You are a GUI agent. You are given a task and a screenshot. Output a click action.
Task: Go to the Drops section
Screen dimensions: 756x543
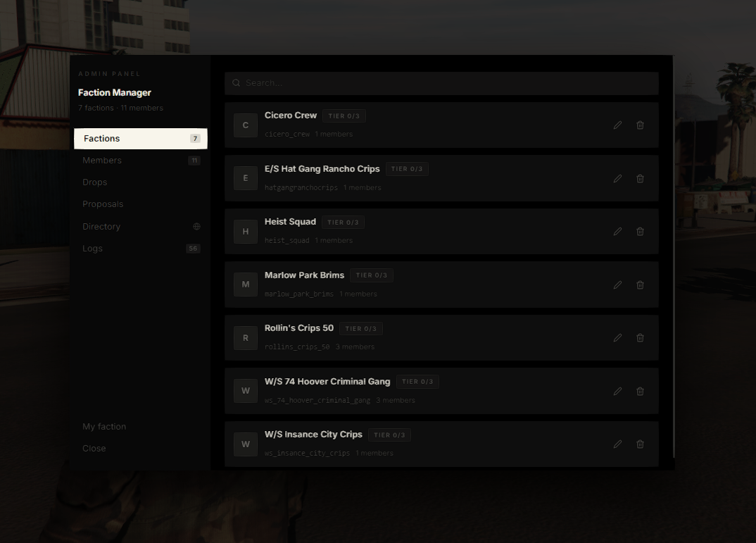141,182
